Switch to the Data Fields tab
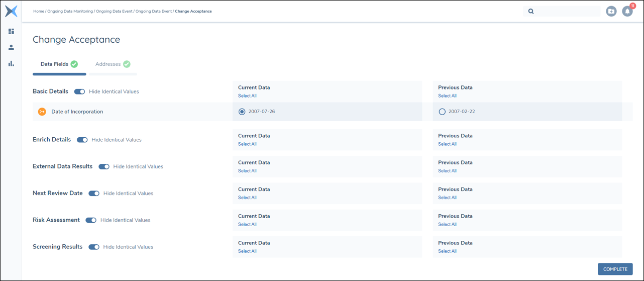The height and width of the screenshot is (281, 644). coord(54,64)
